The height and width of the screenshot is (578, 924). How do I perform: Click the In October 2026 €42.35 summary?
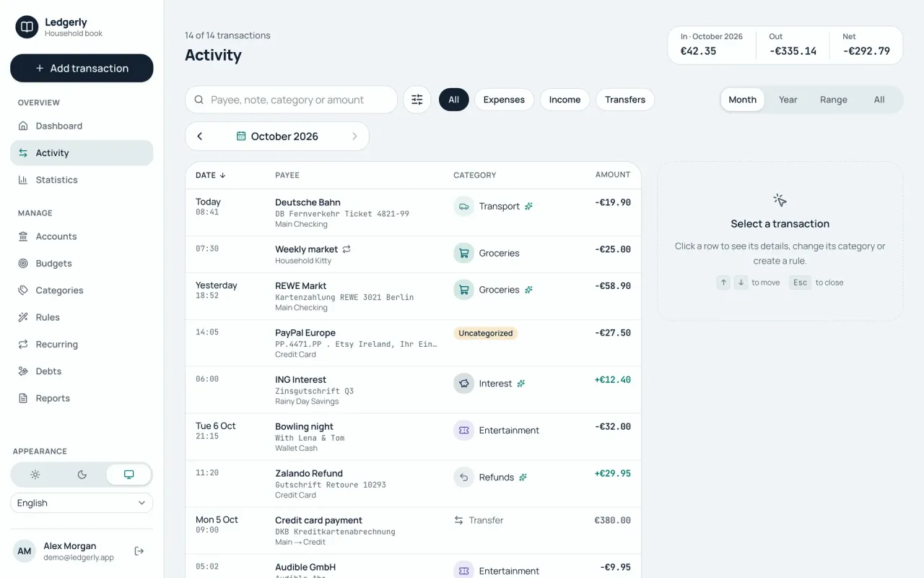click(x=711, y=45)
